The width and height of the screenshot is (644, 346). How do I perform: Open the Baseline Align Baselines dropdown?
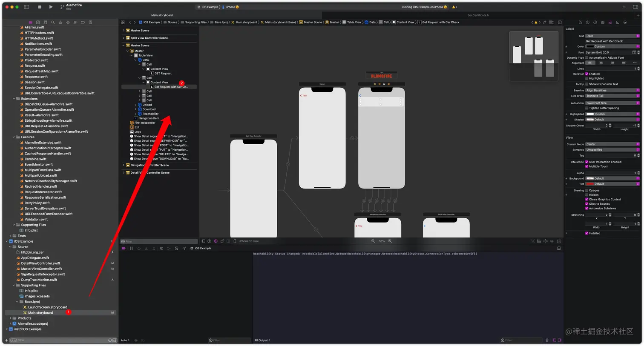(x=612, y=90)
